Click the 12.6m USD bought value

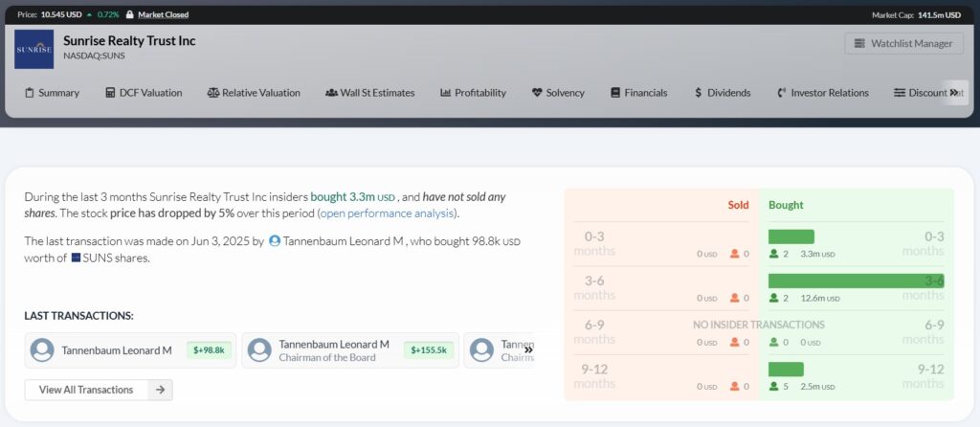[x=820, y=298]
